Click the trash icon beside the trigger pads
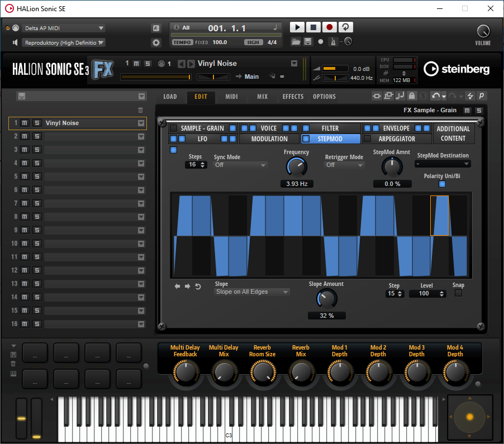This screenshot has width=504, height=444. point(13,364)
